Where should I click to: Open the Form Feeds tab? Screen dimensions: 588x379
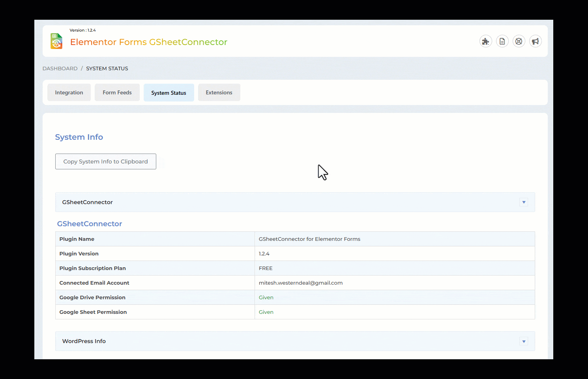[117, 92]
